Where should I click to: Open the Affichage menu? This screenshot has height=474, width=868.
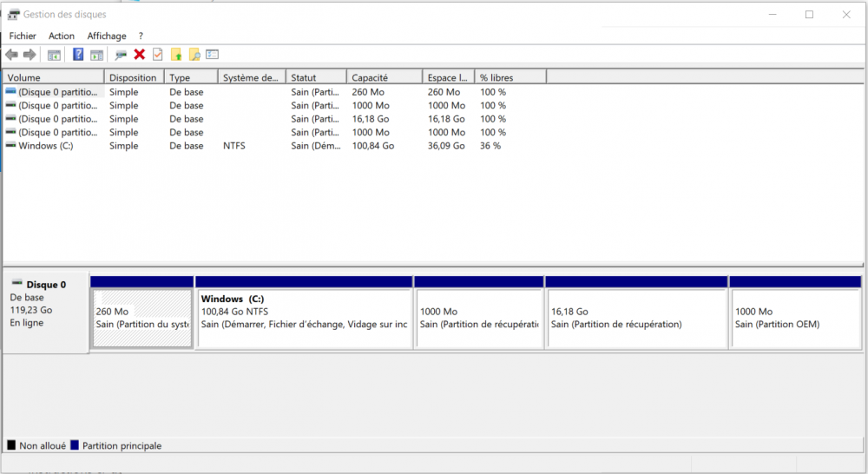[107, 36]
